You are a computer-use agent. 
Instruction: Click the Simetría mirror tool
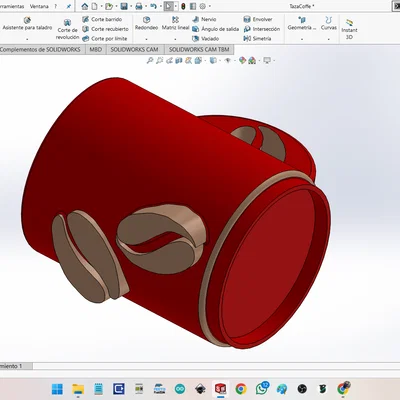257,39
